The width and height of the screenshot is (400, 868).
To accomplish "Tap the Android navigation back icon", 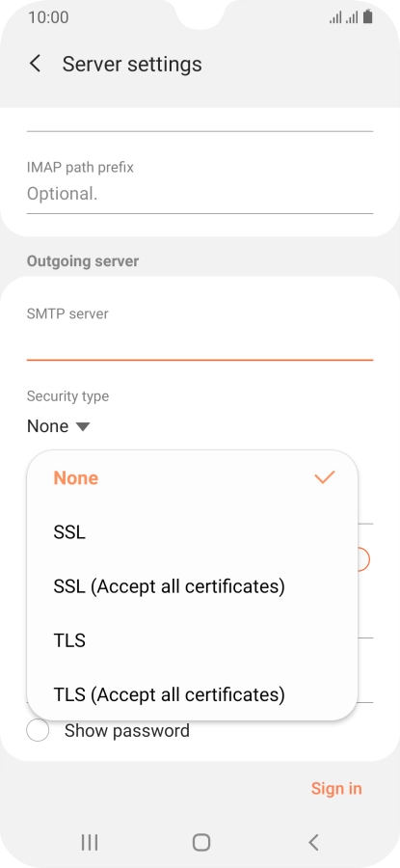I will click(x=313, y=843).
